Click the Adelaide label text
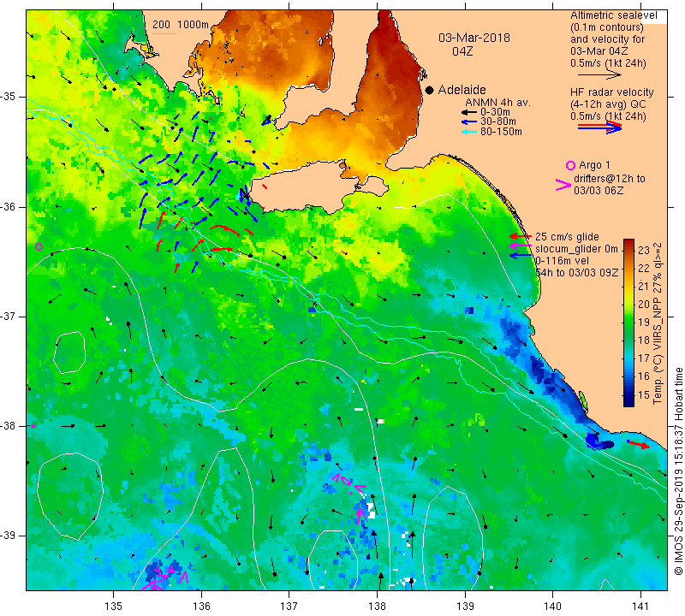This screenshot has width=685, height=616. point(462,90)
